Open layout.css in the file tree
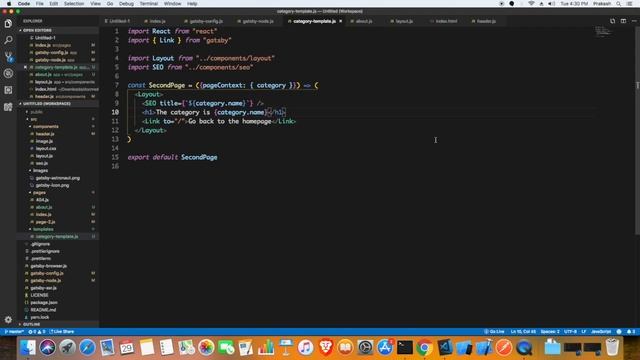 click(x=46, y=149)
